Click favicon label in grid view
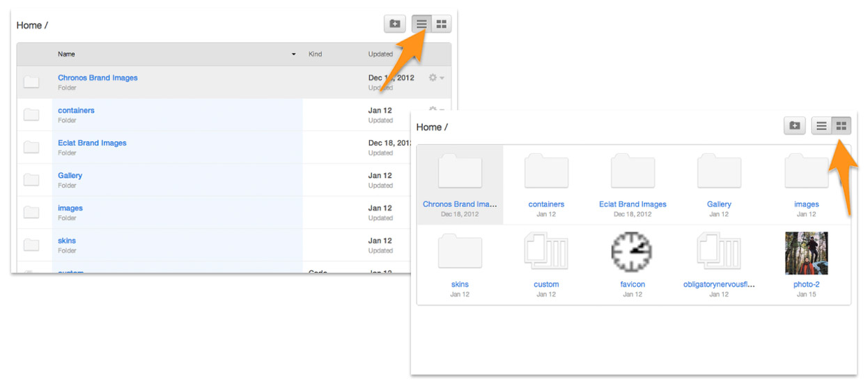 coord(633,285)
